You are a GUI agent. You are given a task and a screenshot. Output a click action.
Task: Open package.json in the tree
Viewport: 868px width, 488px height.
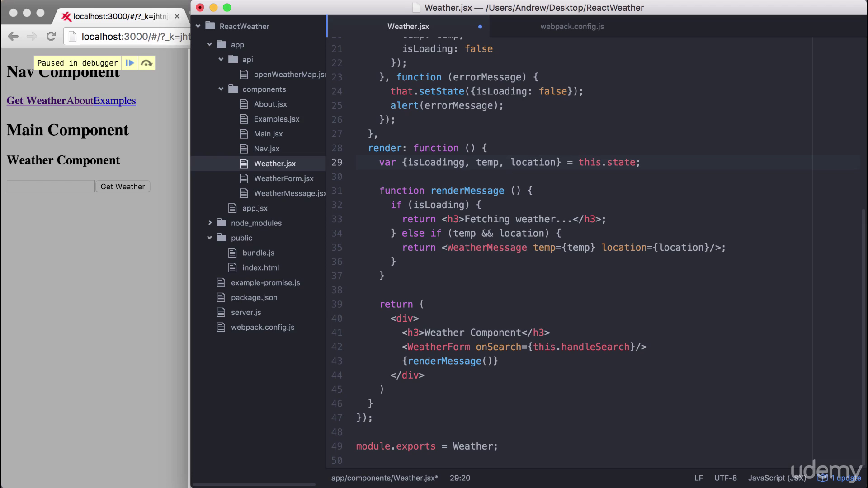(254, 298)
